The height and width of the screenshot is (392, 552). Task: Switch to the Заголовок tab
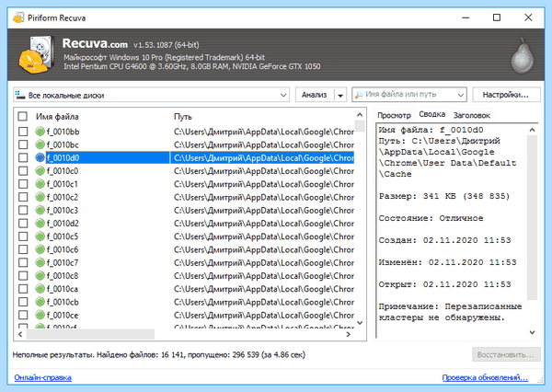point(471,115)
